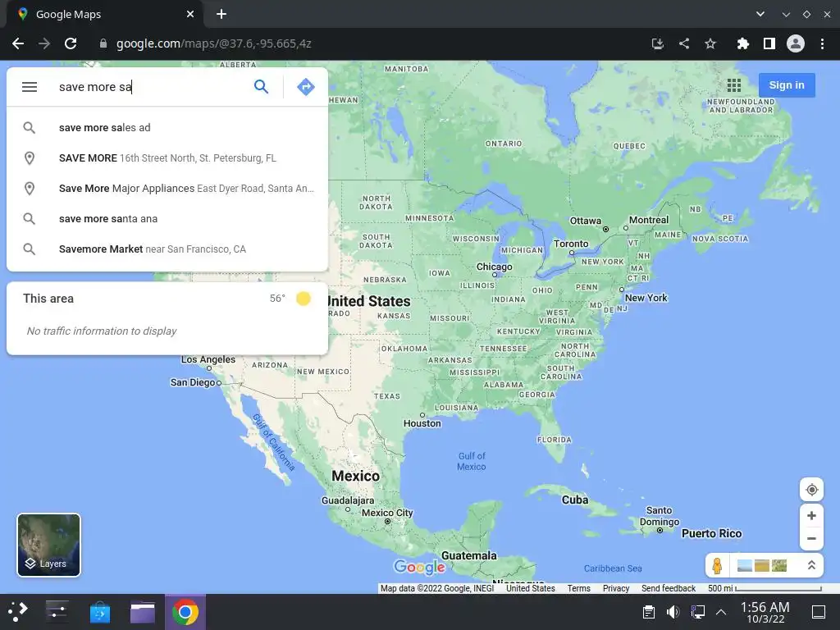Click the address bar URL
Image resolution: width=840 pixels, height=630 pixels.
[x=214, y=43]
